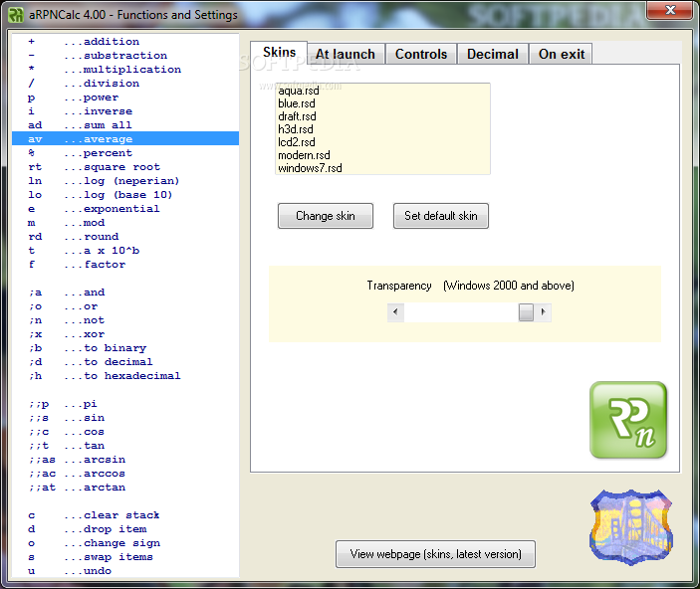Screen dimensions: 700x589
Task: Select the ;a and row
Action: 125,293
